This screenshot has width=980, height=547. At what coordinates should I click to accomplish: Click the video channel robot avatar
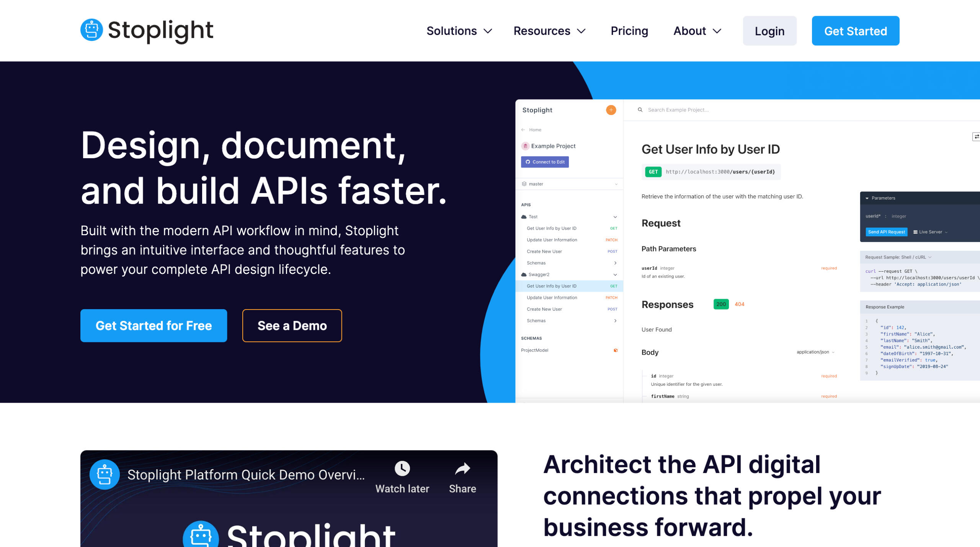[105, 475]
